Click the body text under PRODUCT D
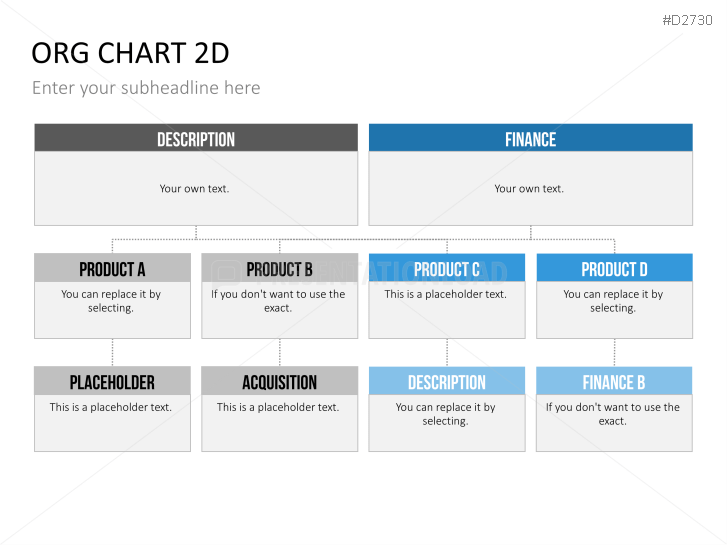Viewport: 727px width, 545px height. point(613,301)
